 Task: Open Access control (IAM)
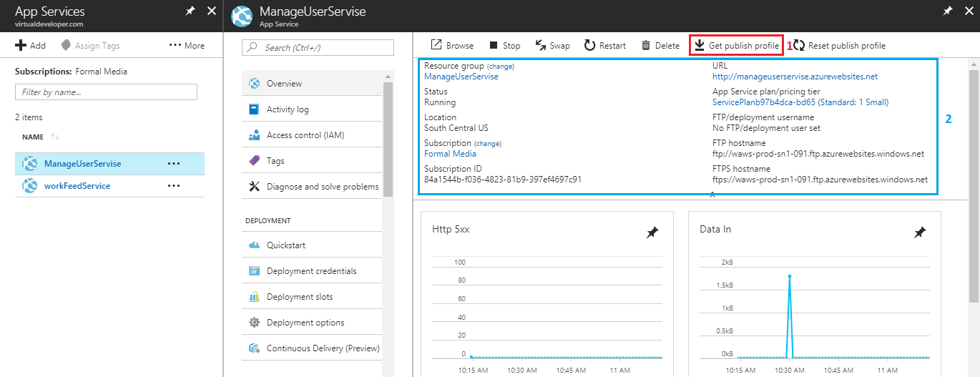pyautogui.click(x=313, y=135)
